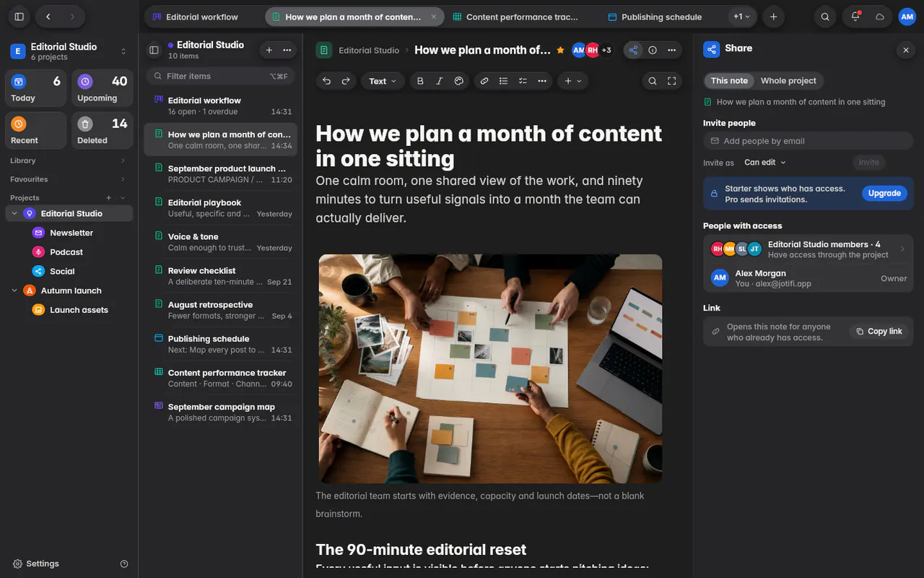Switch to Editorial workflow tab
Viewport: 924px width, 578px height.
[x=203, y=17]
